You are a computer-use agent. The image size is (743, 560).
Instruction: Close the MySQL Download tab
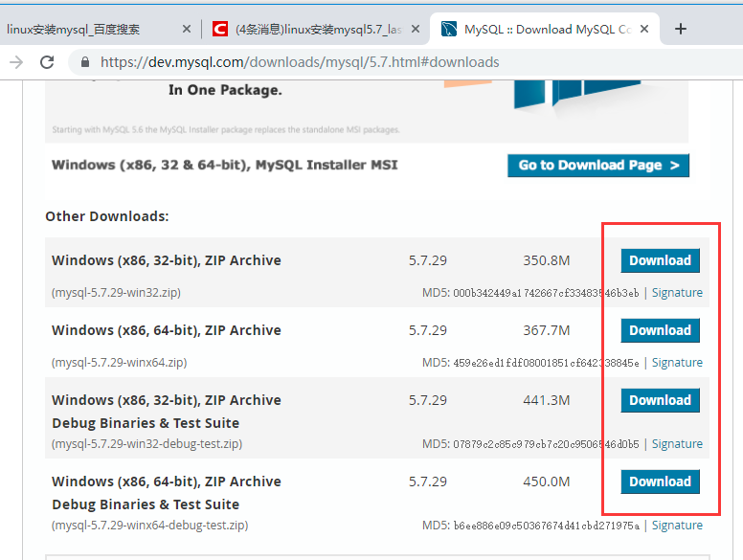pos(644,29)
